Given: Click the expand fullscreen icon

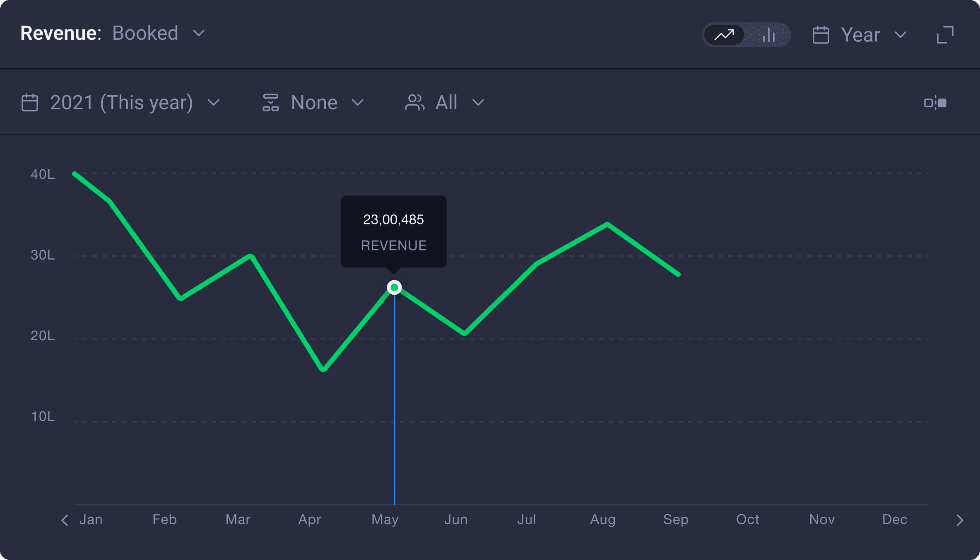Looking at the screenshot, I should tap(945, 35).
